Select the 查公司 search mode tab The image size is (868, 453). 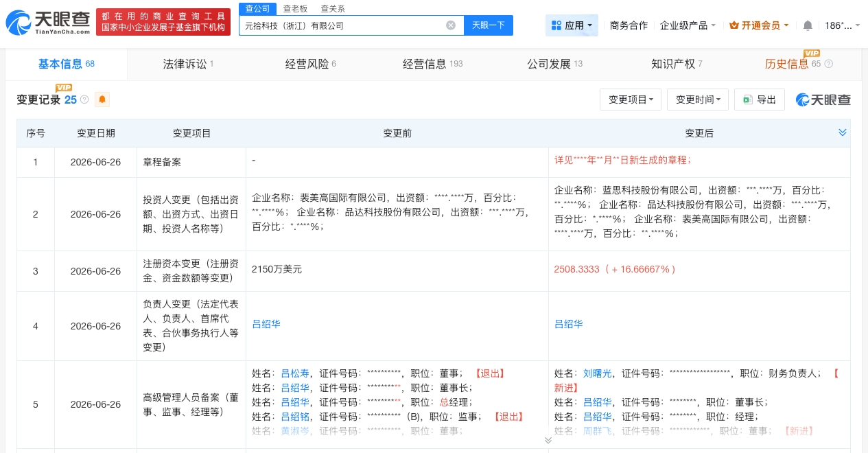(x=258, y=8)
